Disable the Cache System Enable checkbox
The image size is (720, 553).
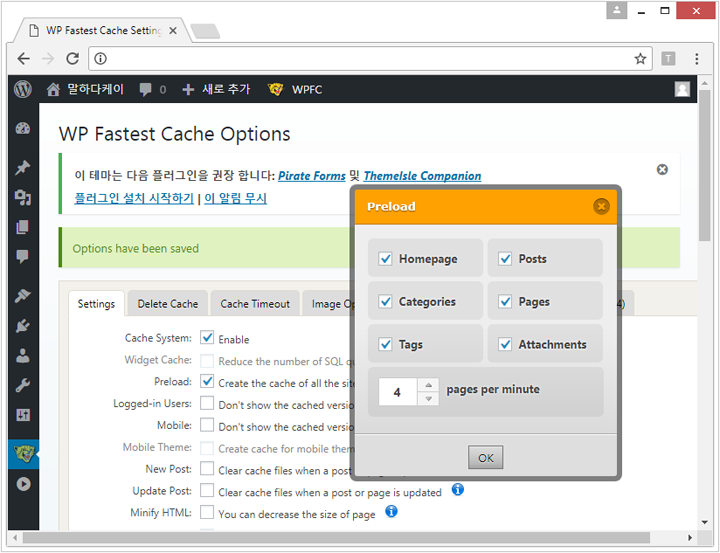click(207, 338)
